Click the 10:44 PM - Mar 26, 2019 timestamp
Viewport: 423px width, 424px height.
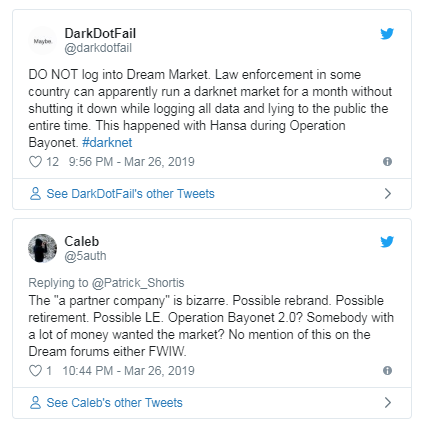click(x=129, y=371)
